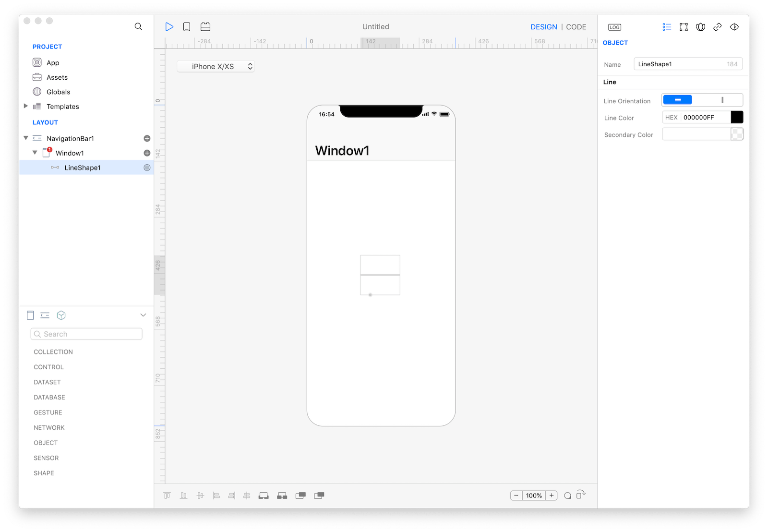This screenshot has height=532, width=768.
Task: Select LineShape1 in the layout tree
Action: [x=86, y=168]
